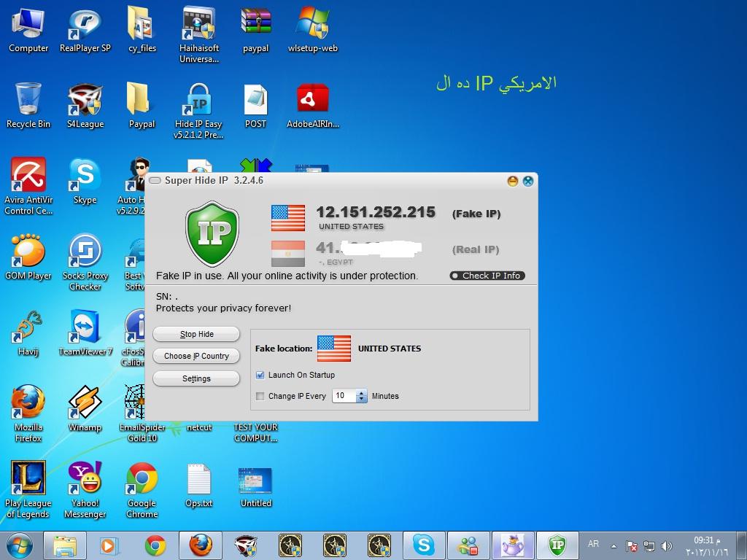This screenshot has width=747, height=560.
Task: Click the Fake IP United States flag
Action: tap(287, 218)
